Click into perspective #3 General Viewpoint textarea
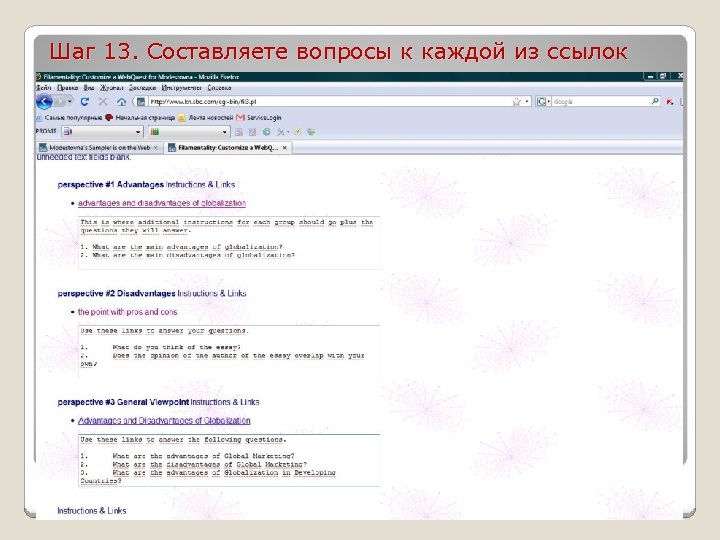This screenshot has width=720, height=540. point(229,460)
